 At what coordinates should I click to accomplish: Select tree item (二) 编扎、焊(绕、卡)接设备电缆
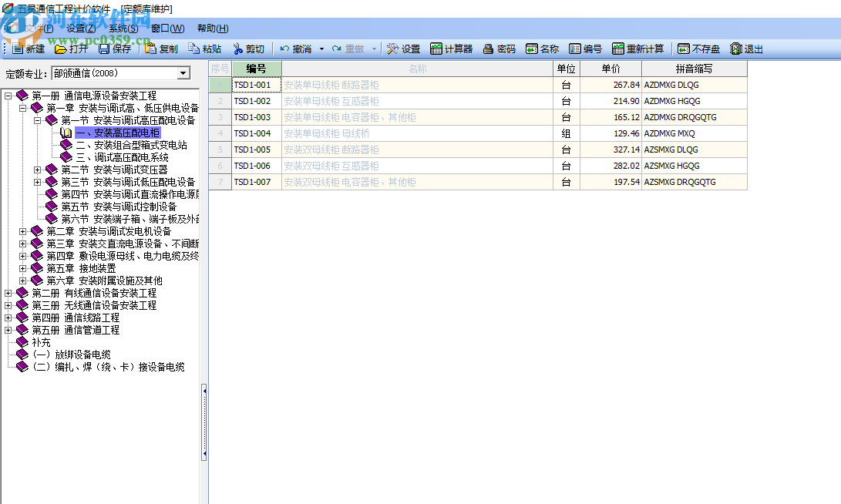[x=109, y=367]
